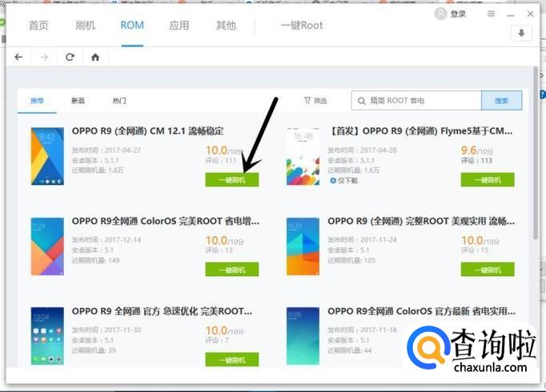Image resolution: width=546 pixels, height=392 pixels.
Task: Select the 推荐 sub-tab
Action: 37,101
